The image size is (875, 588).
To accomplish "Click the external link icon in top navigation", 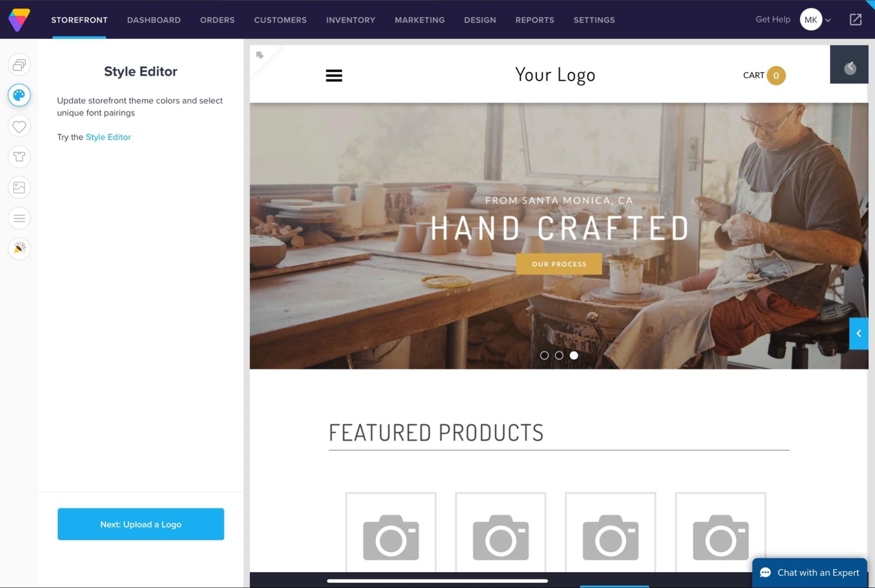I will coord(855,19).
